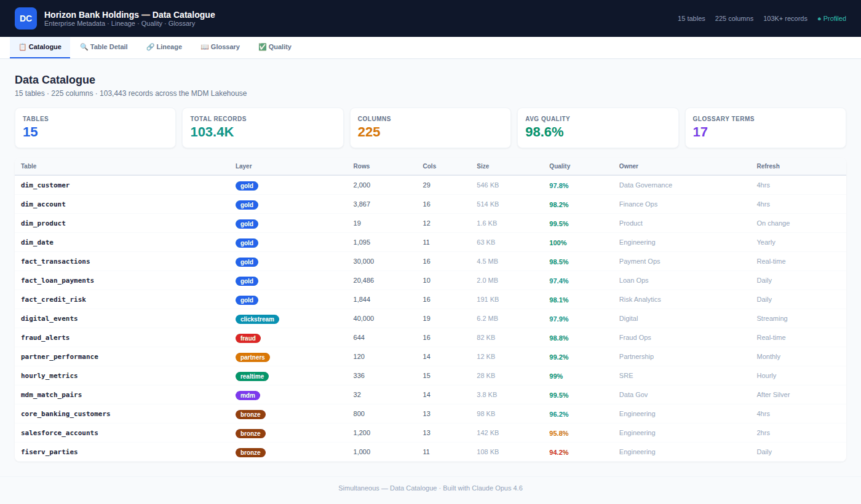This screenshot has width=861, height=504.
Task: Click the realtime layer badge
Action: pyautogui.click(x=252, y=377)
